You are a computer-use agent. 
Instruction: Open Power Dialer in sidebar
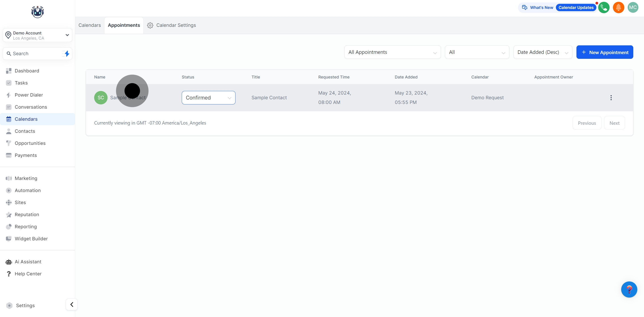click(x=28, y=95)
